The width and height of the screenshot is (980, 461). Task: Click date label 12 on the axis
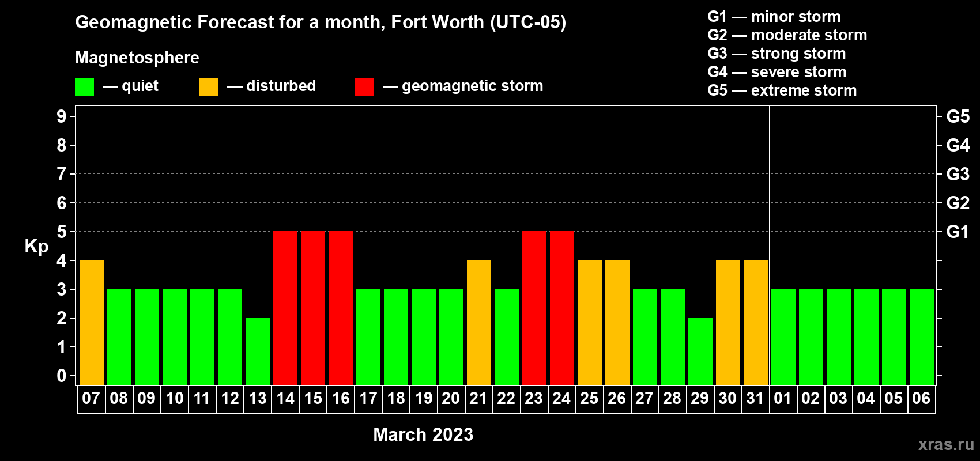pyautogui.click(x=229, y=399)
